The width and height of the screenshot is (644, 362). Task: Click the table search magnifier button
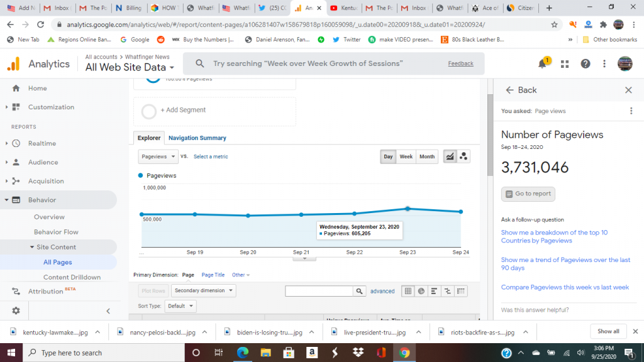(359, 291)
